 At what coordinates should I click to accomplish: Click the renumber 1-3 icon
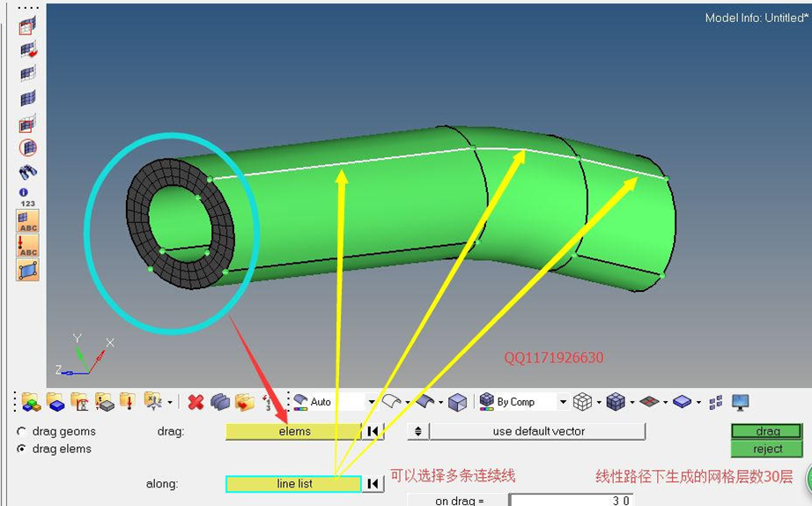pos(268,402)
